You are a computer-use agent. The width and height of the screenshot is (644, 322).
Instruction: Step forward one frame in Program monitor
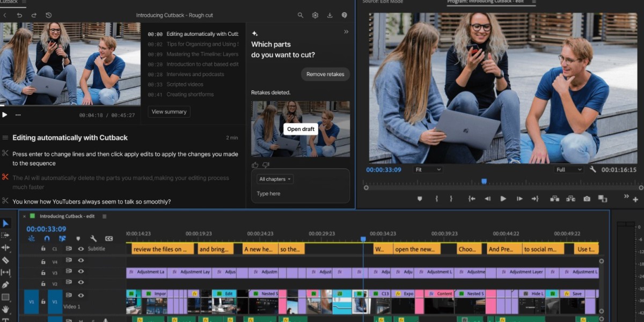519,199
